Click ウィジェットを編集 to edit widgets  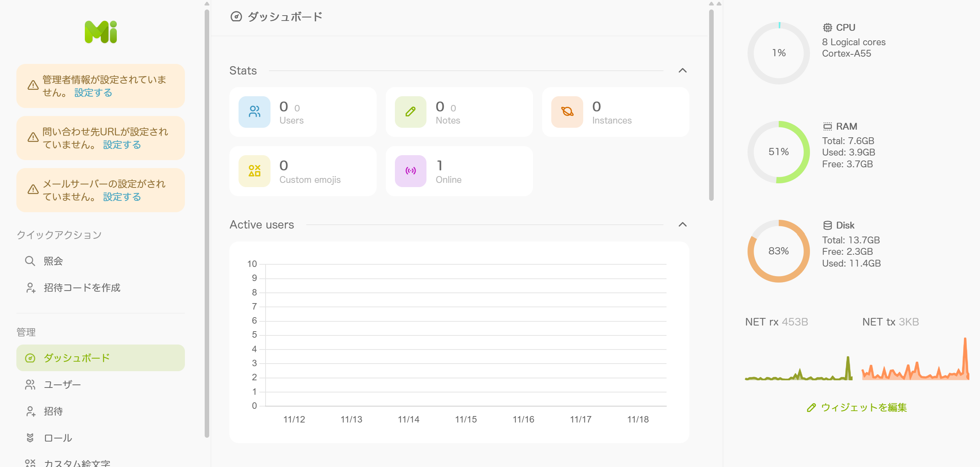(857, 408)
